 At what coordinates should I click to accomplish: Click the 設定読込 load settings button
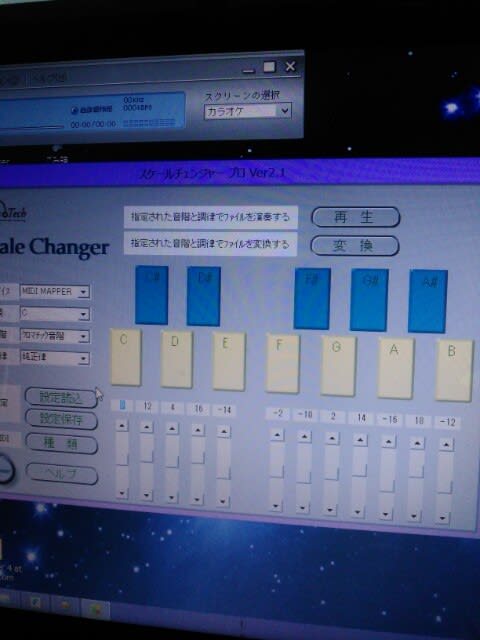click(61, 398)
